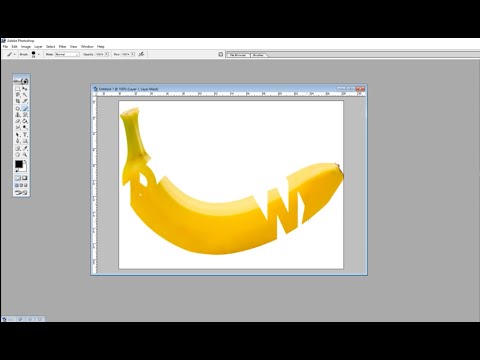Select the Eyedropper tool

25,149
